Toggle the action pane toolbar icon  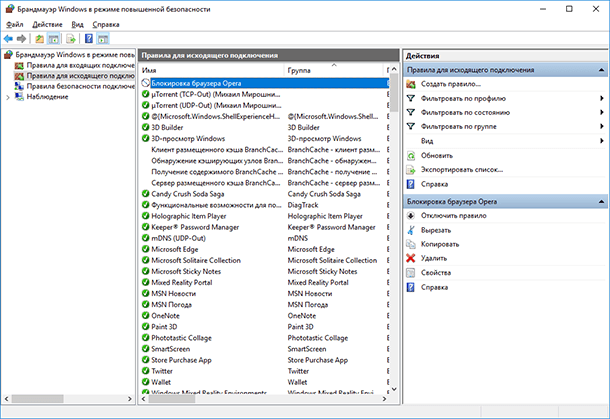[x=103, y=39]
